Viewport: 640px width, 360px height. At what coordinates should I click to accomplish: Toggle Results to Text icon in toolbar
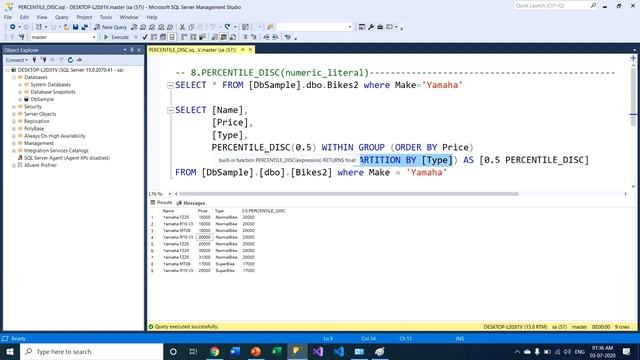point(215,37)
